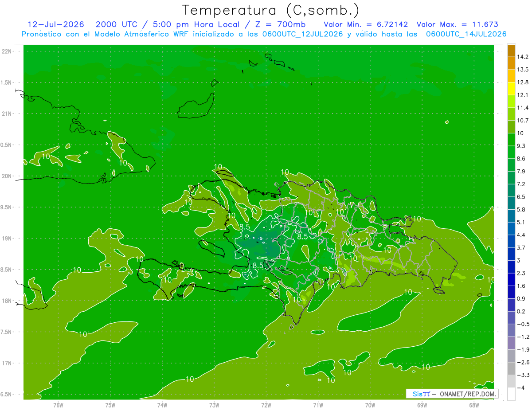
Task: Pick the swatch between 12.8 and 13.5
Action: 511,76
